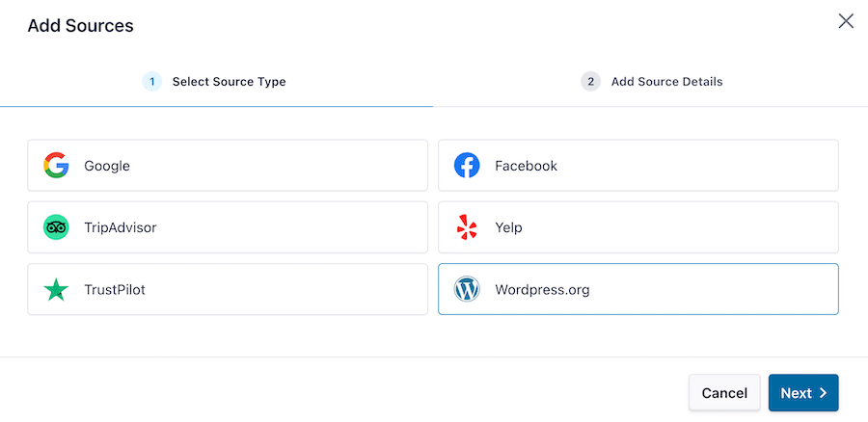868x422 pixels.
Task: Select Google as source type
Action: point(227,166)
